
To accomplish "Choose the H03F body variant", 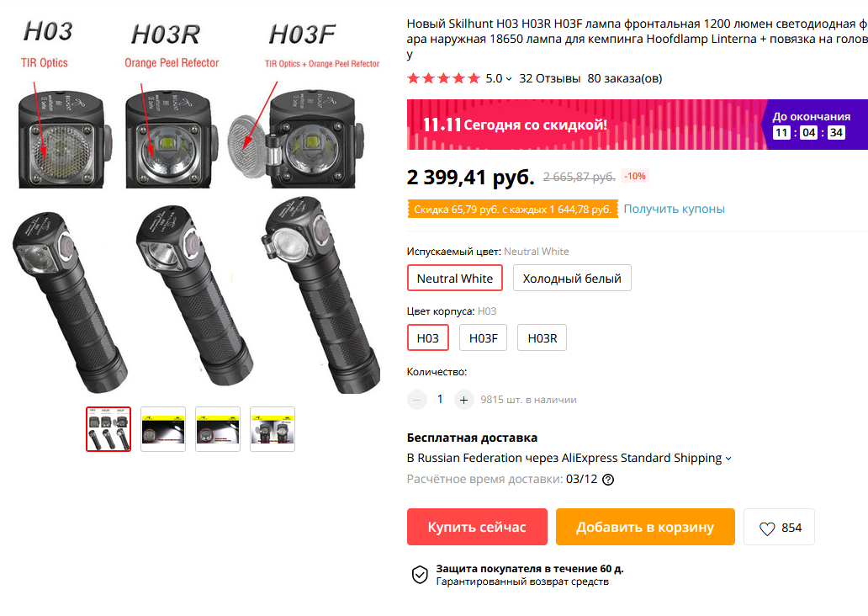I will point(484,338).
